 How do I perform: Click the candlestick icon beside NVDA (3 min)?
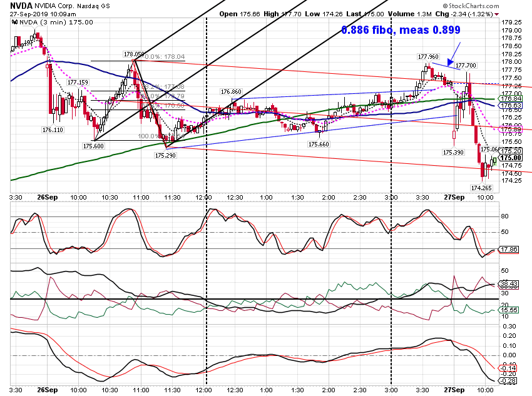[x=14, y=23]
